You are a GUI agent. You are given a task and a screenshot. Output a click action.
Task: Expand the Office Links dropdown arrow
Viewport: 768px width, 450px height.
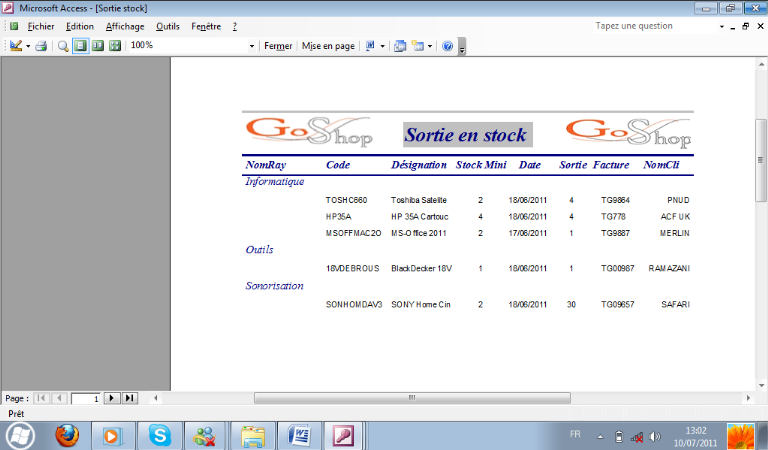[x=383, y=46]
